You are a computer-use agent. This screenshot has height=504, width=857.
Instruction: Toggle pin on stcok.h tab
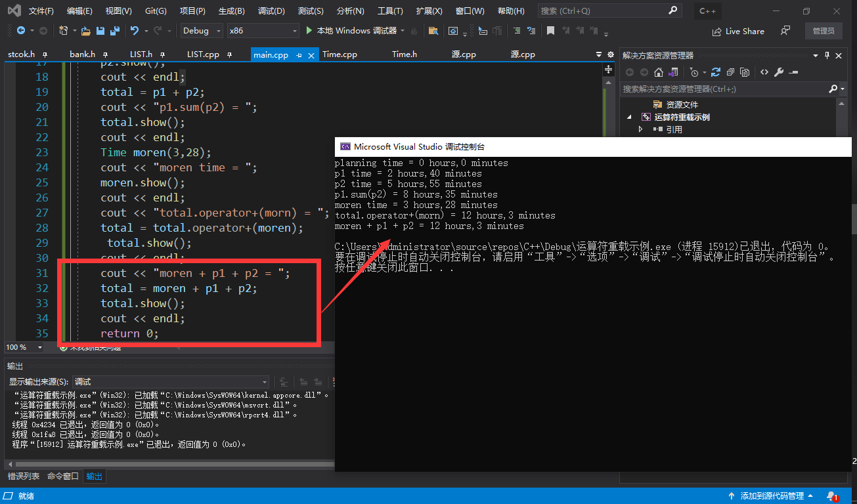[45, 54]
